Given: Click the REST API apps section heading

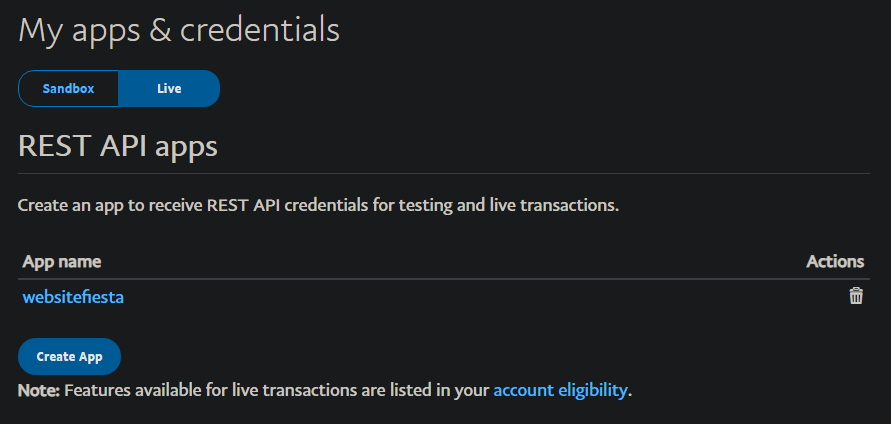Looking at the screenshot, I should point(118,147).
